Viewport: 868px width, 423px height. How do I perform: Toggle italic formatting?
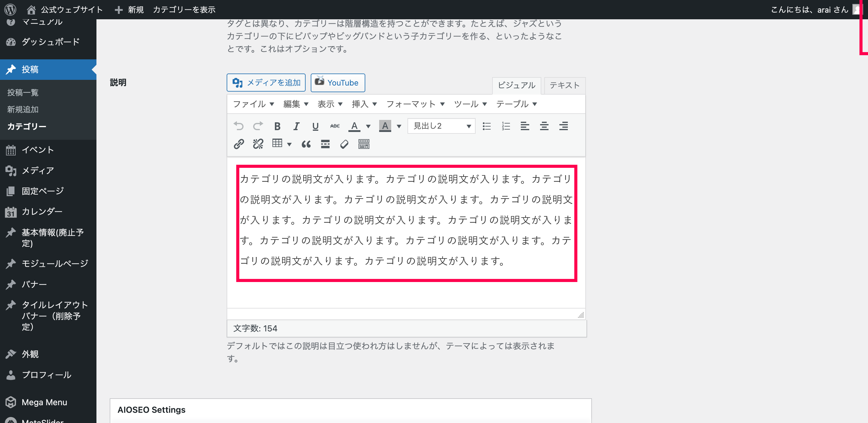coord(296,126)
